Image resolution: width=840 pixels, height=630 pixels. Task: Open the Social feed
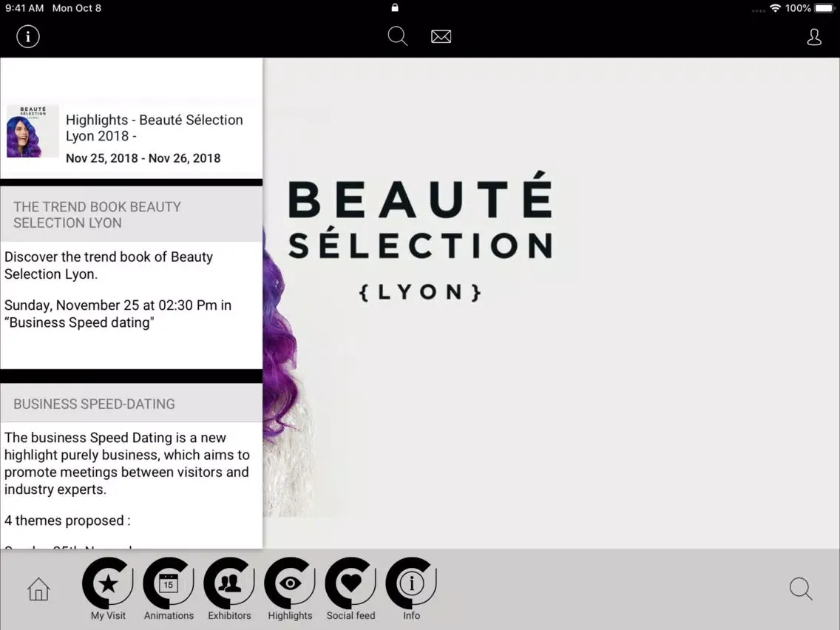click(x=350, y=589)
